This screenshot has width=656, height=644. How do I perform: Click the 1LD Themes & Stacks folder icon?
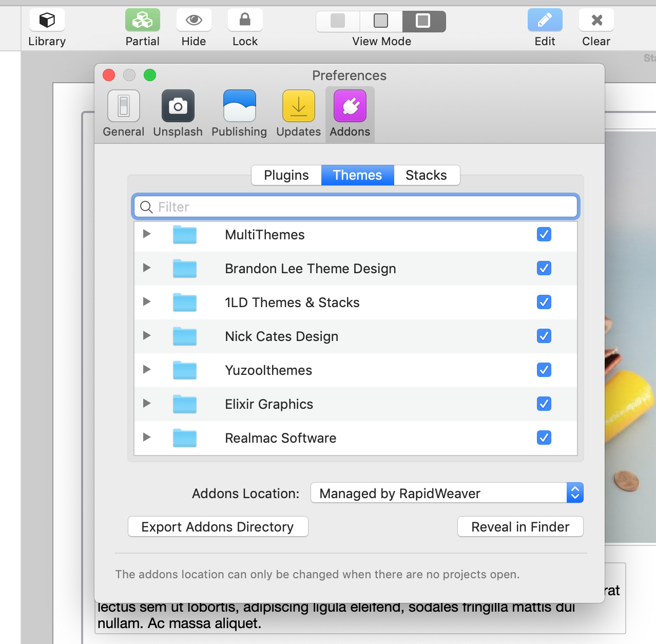[185, 302]
